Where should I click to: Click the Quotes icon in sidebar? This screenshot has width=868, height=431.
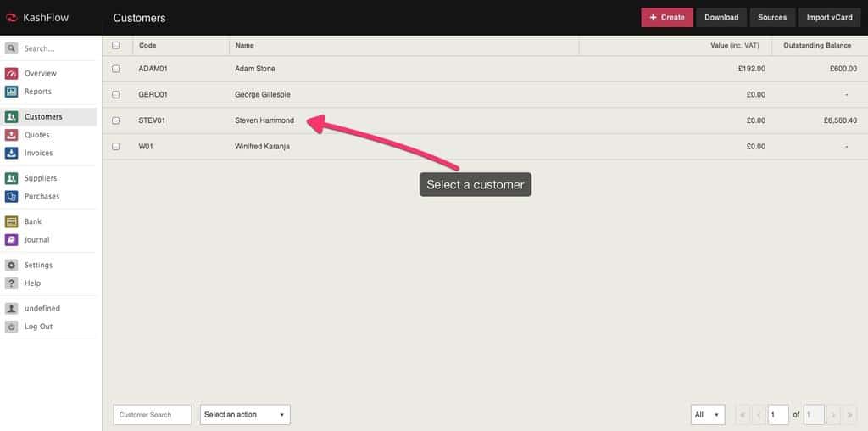click(12, 135)
